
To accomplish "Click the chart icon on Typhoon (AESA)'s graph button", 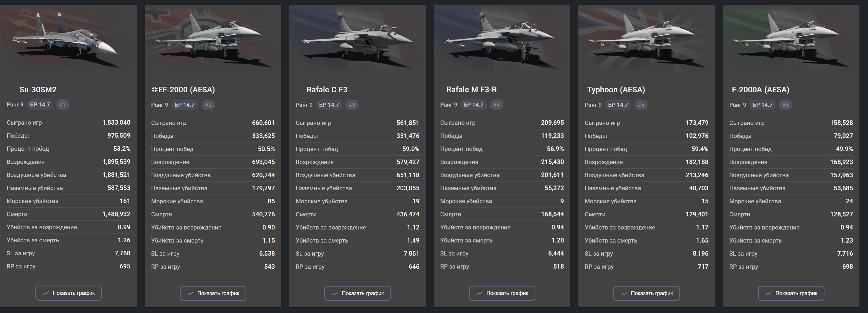I will 624,294.
